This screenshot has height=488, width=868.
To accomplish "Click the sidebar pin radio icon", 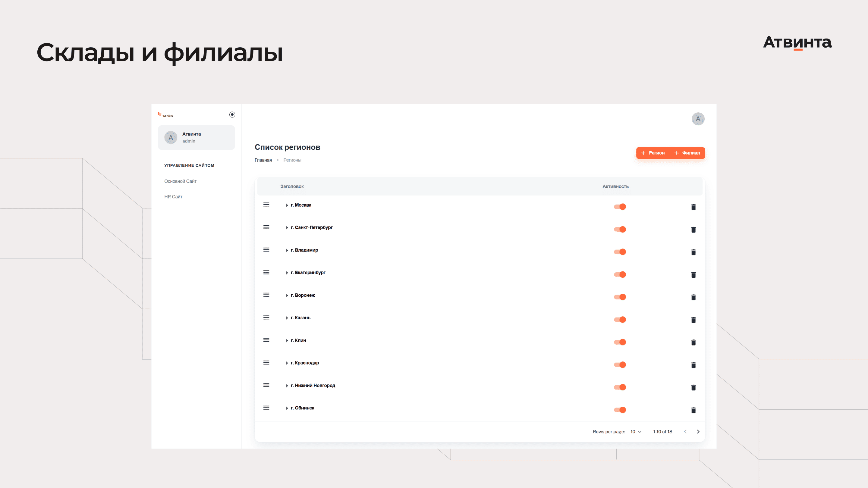I will 232,114.
